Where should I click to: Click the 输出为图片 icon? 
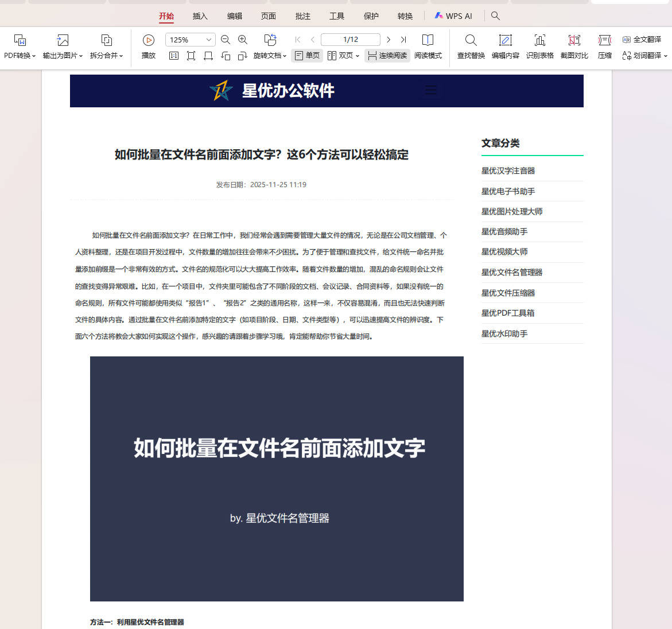[63, 40]
